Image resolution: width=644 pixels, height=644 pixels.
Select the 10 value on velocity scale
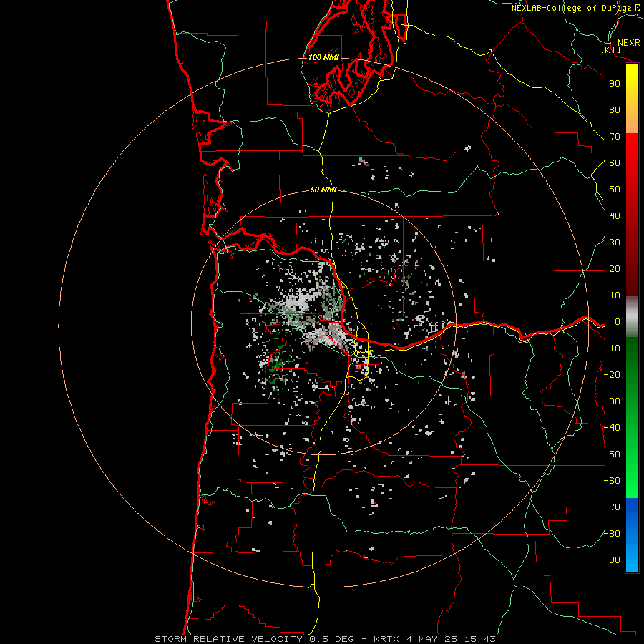coord(615,296)
